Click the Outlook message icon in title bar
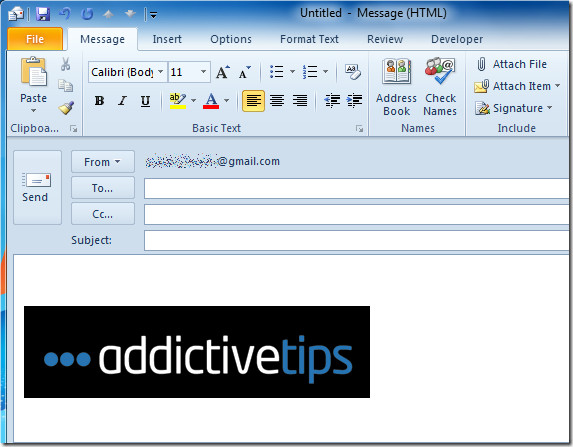573x447 pixels. [16, 15]
